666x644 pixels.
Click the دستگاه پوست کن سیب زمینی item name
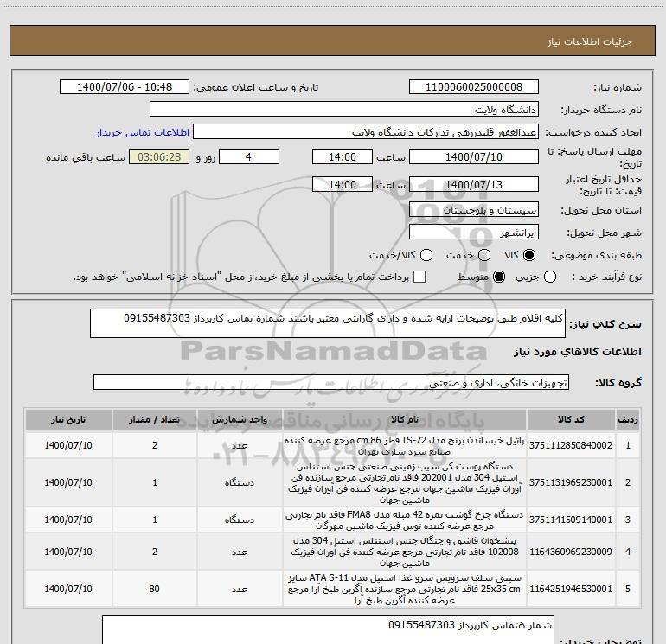tap(405, 483)
